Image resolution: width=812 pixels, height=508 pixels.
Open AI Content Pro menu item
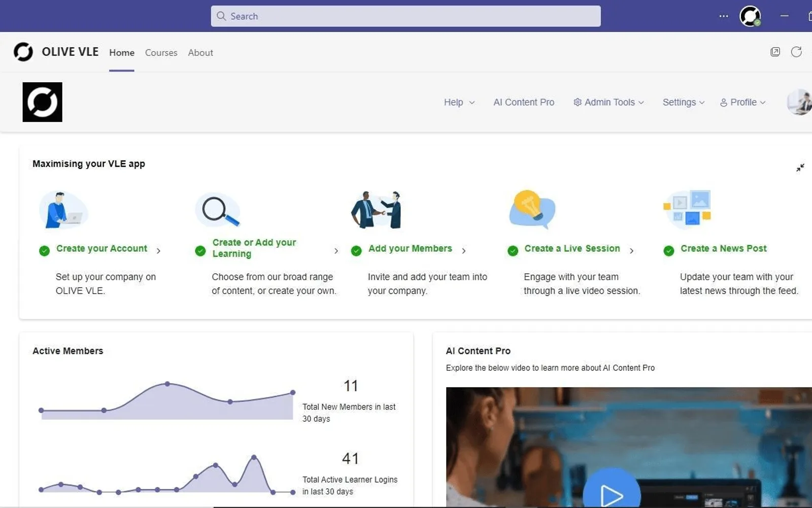click(x=524, y=102)
